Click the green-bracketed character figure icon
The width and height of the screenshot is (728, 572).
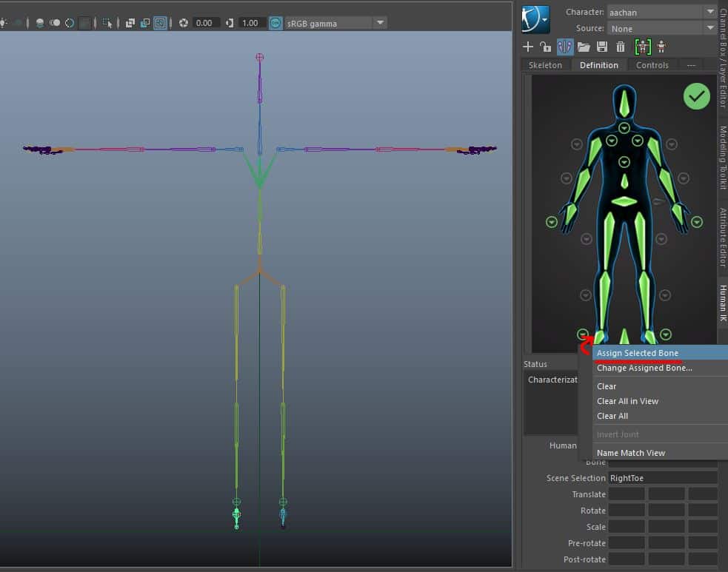(642, 47)
